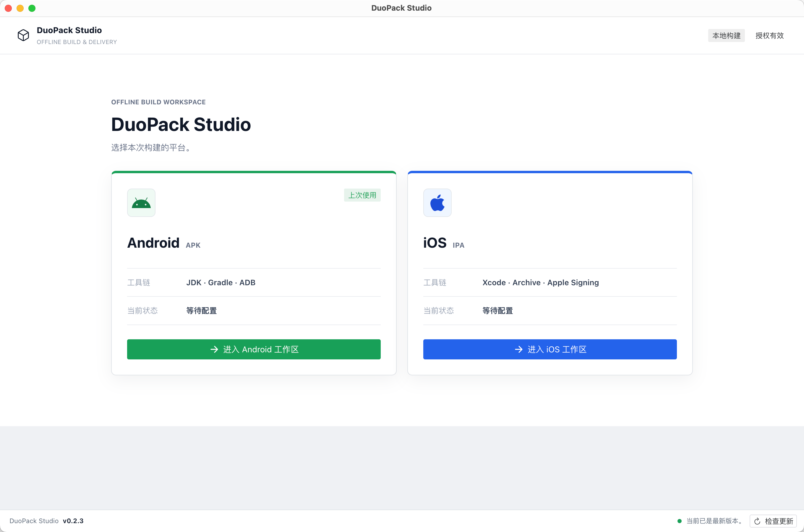Close the window with red button

coord(9,8)
